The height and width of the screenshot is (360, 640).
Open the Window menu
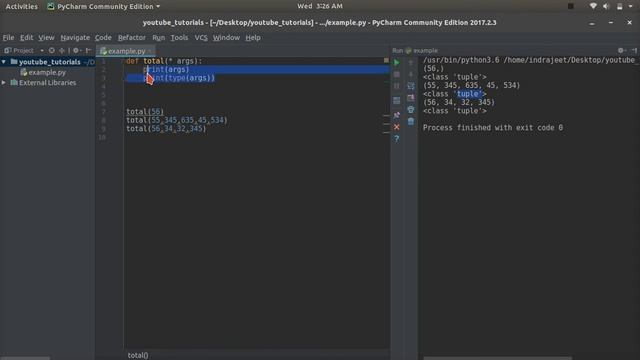(x=226, y=38)
